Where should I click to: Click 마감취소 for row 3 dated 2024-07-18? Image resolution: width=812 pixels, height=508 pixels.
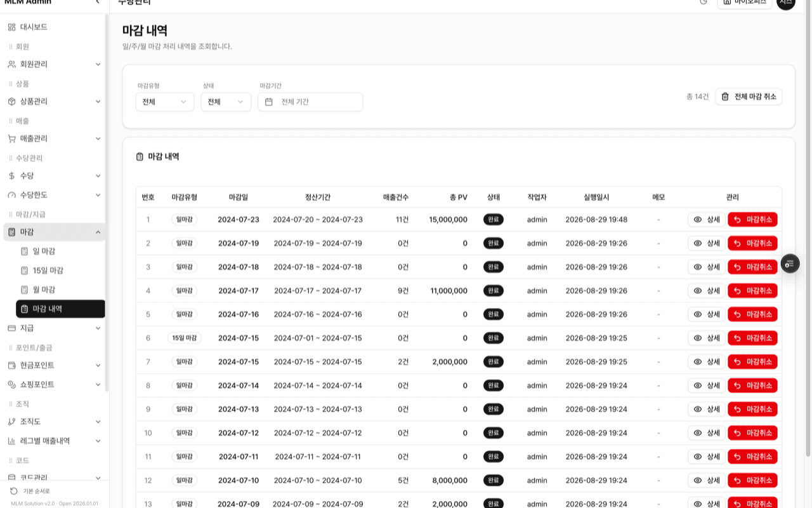tap(752, 267)
